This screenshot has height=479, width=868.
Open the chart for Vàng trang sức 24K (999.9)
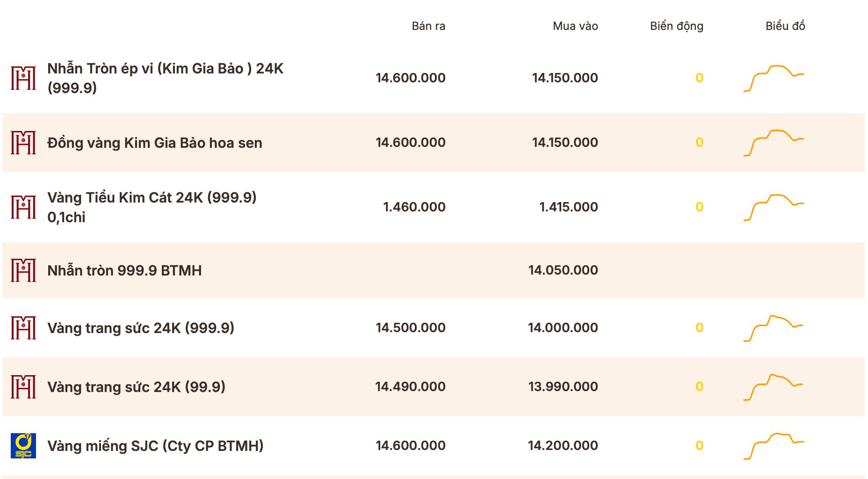[x=774, y=328]
